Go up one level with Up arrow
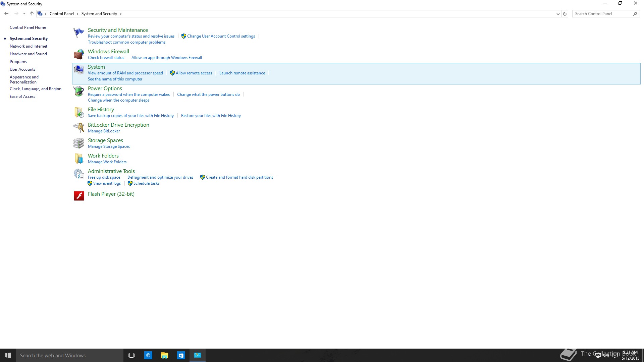 click(32, 14)
